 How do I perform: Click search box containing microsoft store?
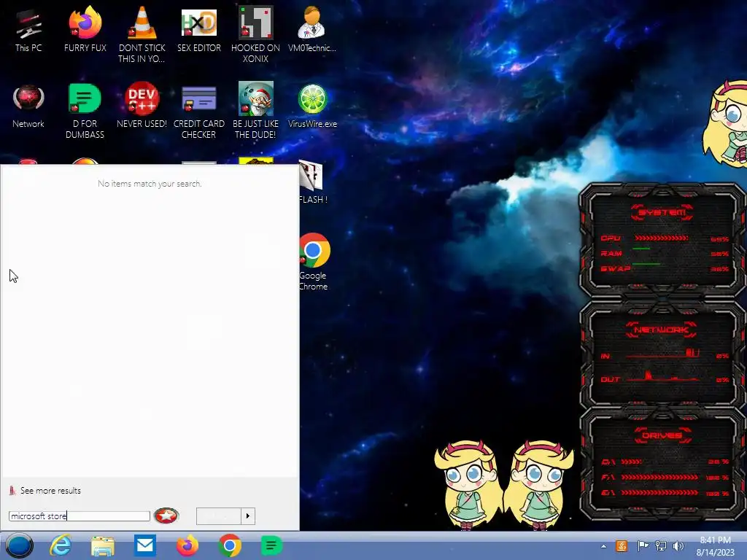[79, 516]
